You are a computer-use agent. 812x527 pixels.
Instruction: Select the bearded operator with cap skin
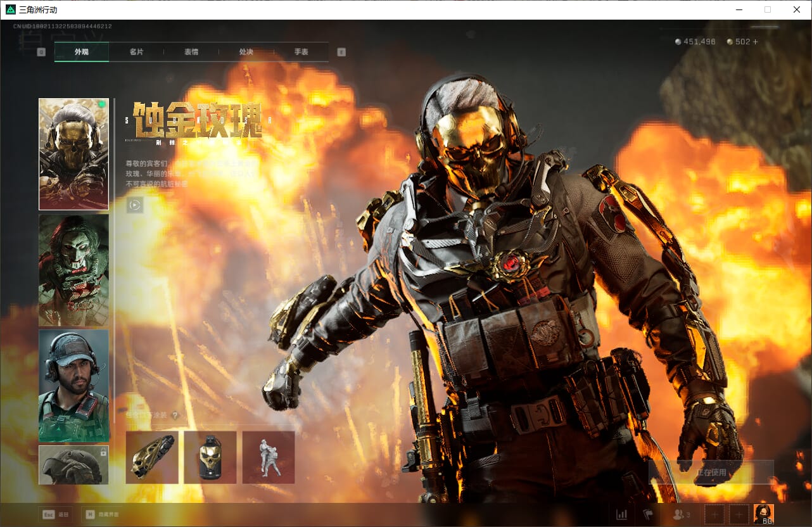coord(73,385)
